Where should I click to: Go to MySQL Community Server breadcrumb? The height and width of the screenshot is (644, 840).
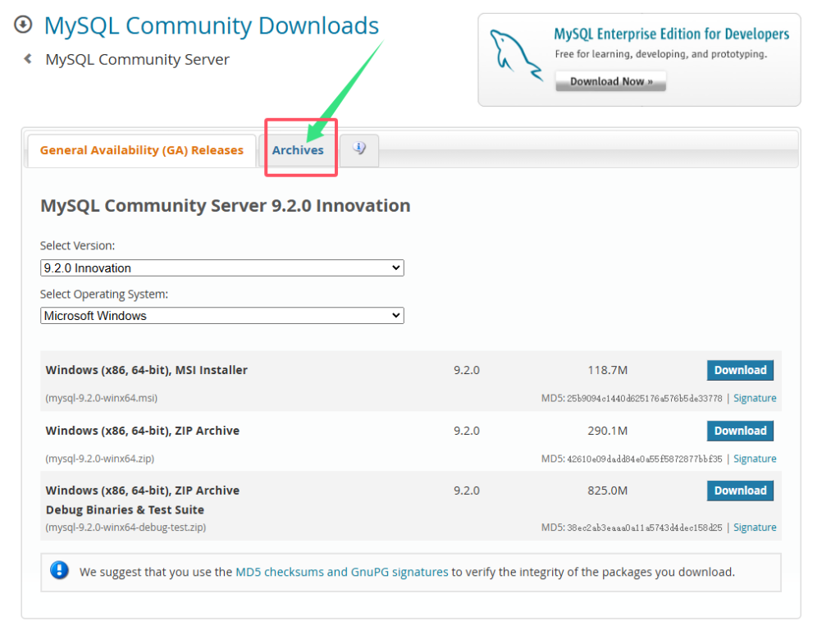[x=137, y=59]
